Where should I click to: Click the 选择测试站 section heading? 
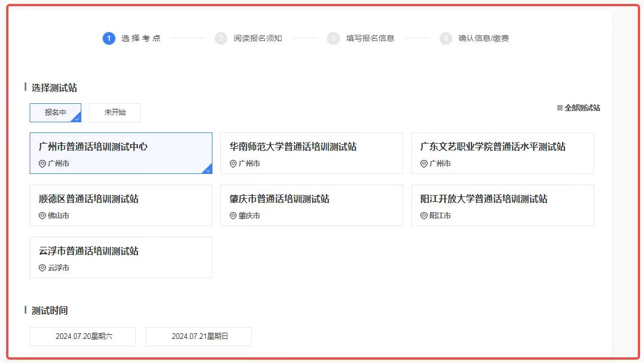coord(54,88)
